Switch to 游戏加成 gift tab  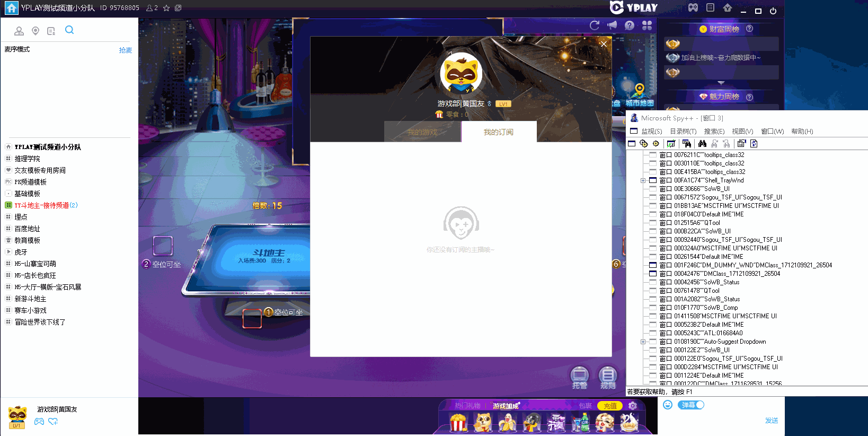[506, 406]
